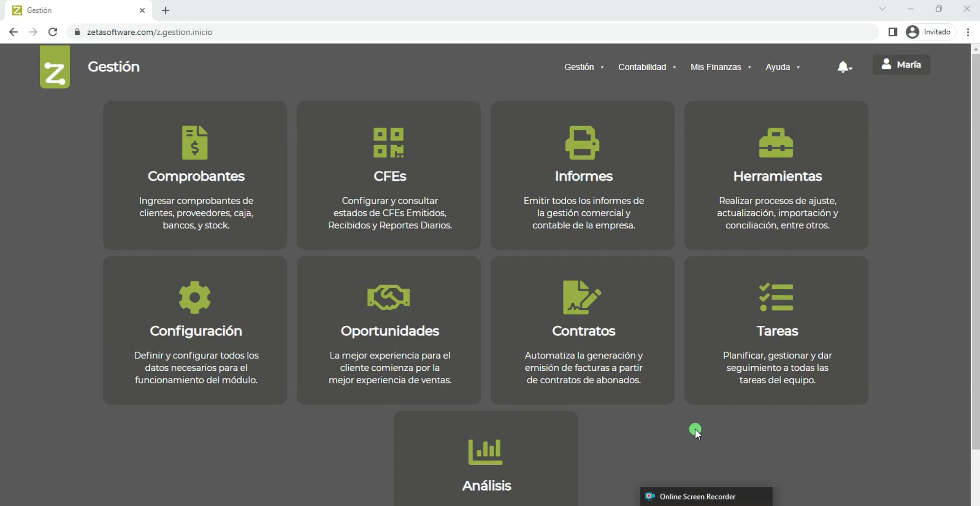
Task: Click description 'Automatiza la generación y emisión'
Action: tap(584, 367)
